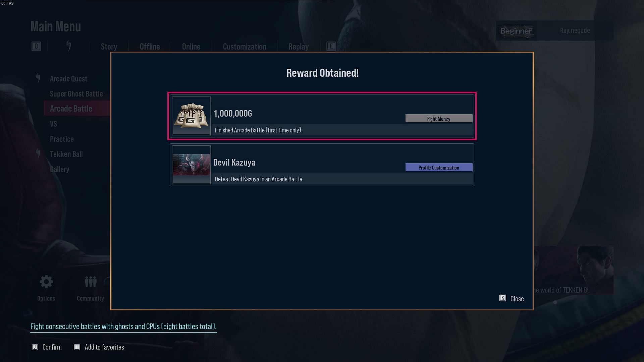Select the Customization tab
The height and width of the screenshot is (362, 644).
click(x=244, y=46)
